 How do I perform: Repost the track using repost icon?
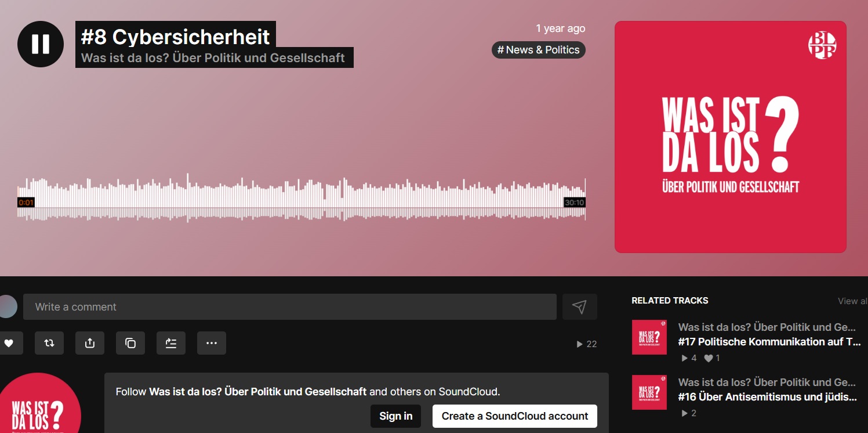pos(49,343)
